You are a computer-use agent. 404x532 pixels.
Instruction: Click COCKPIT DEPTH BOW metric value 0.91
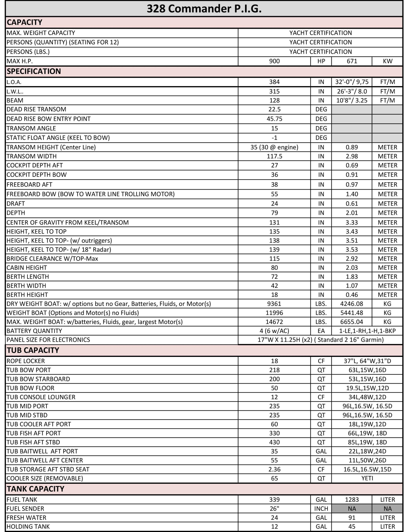point(352,175)
